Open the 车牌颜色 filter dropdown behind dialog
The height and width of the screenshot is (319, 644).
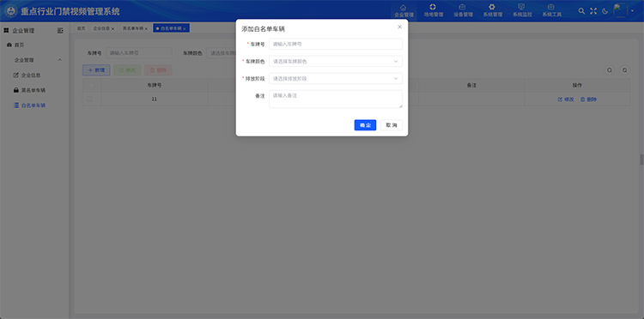coord(222,53)
